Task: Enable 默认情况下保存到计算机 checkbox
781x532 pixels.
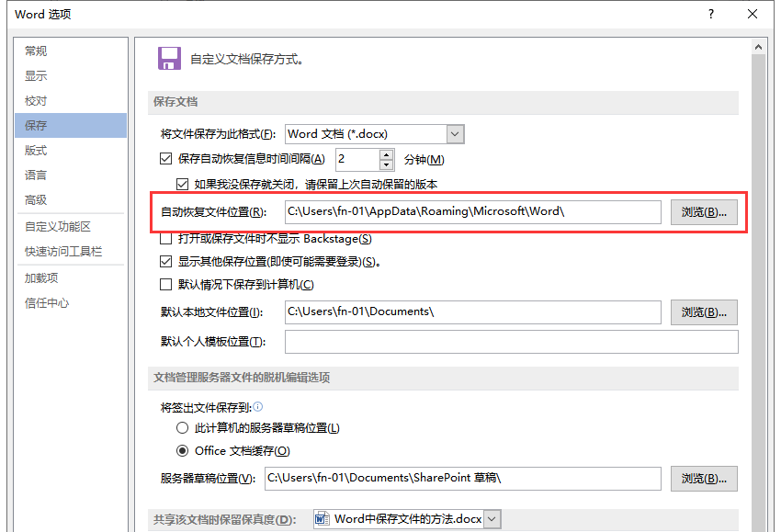Action: coord(166,285)
